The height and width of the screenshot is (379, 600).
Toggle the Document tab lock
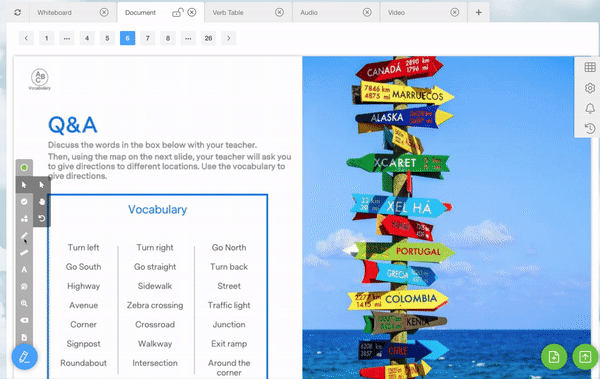click(x=178, y=13)
